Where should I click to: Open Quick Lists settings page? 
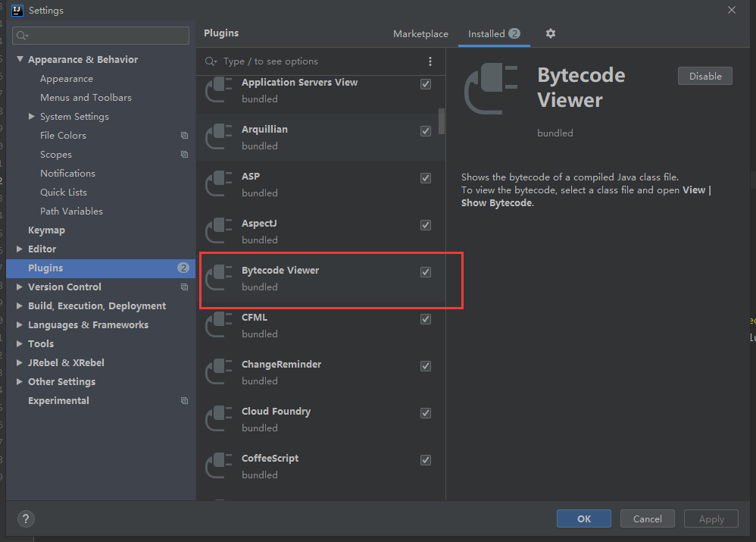click(x=64, y=192)
